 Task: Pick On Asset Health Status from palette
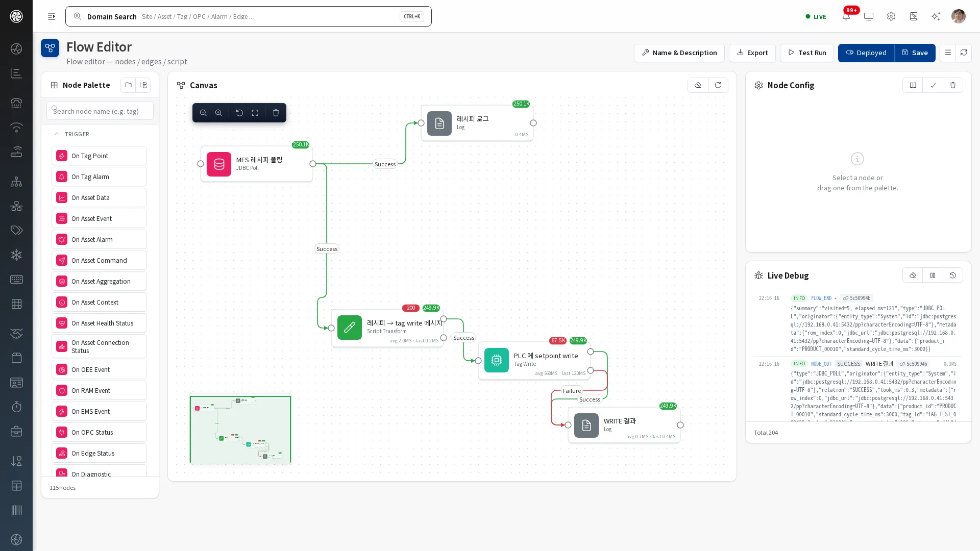pos(99,323)
